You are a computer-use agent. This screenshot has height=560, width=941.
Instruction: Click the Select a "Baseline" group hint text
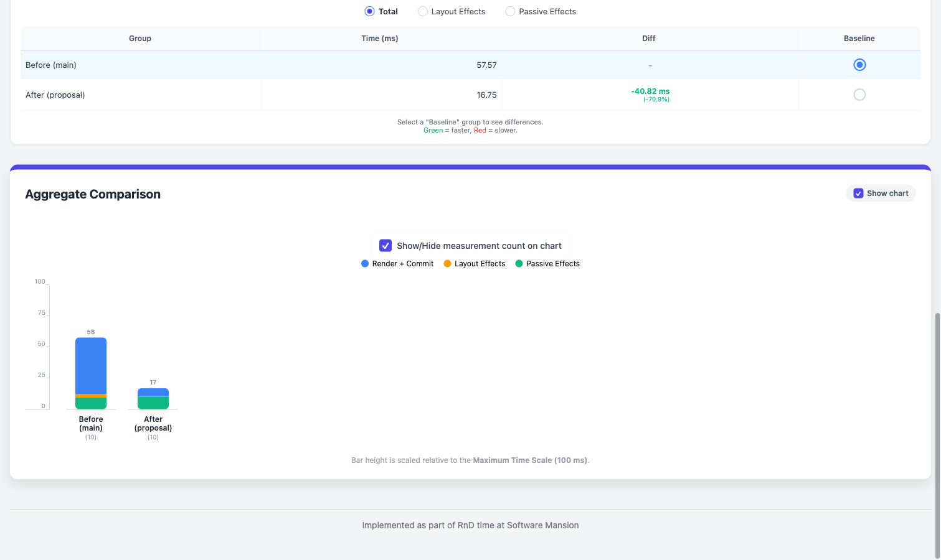pos(470,122)
